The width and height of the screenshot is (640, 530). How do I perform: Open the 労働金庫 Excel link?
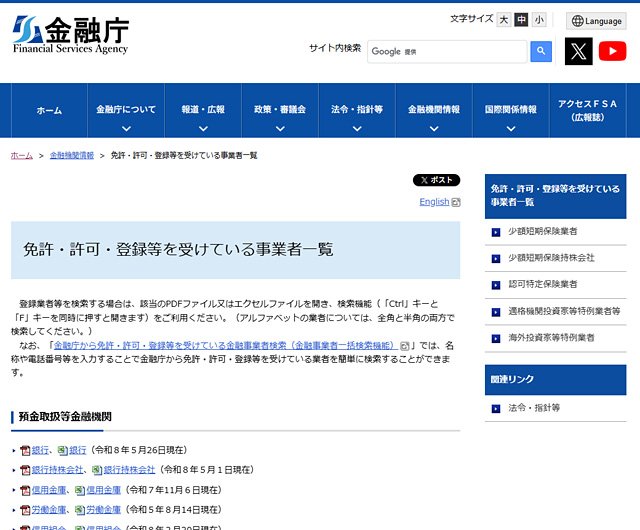[x=104, y=510]
